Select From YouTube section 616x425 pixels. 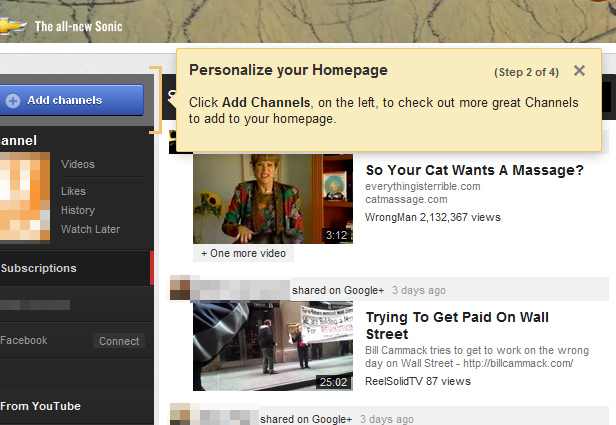(x=40, y=406)
